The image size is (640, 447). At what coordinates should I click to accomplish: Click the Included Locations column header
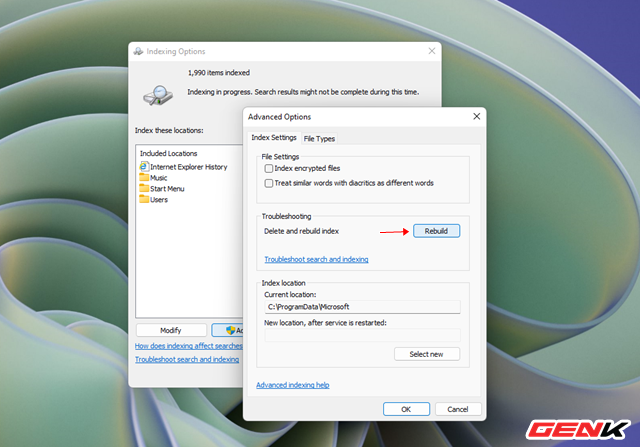169,153
